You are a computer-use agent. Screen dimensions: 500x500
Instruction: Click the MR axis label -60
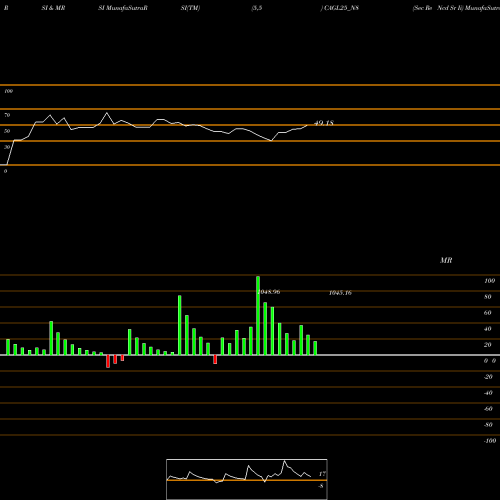point(488,409)
